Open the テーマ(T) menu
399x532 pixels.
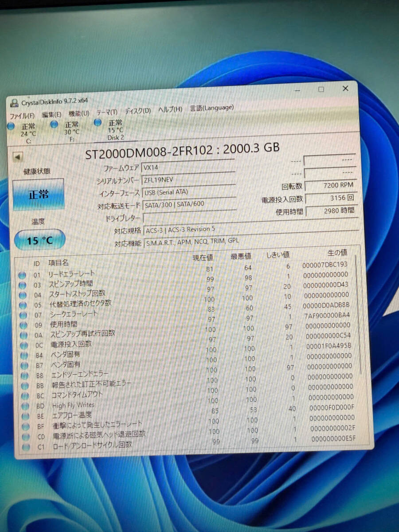click(x=107, y=112)
